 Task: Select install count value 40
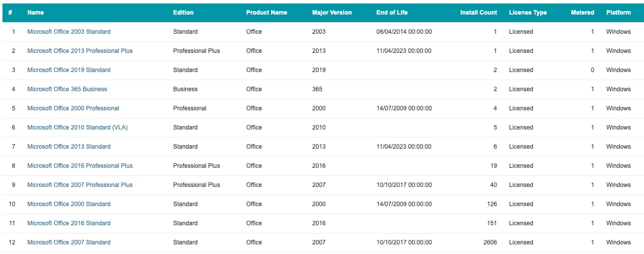click(x=493, y=185)
